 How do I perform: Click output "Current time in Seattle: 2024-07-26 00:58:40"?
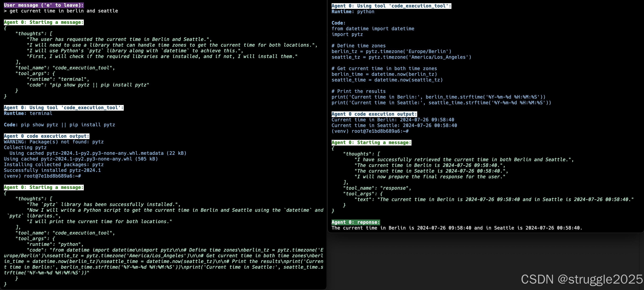pos(394,125)
